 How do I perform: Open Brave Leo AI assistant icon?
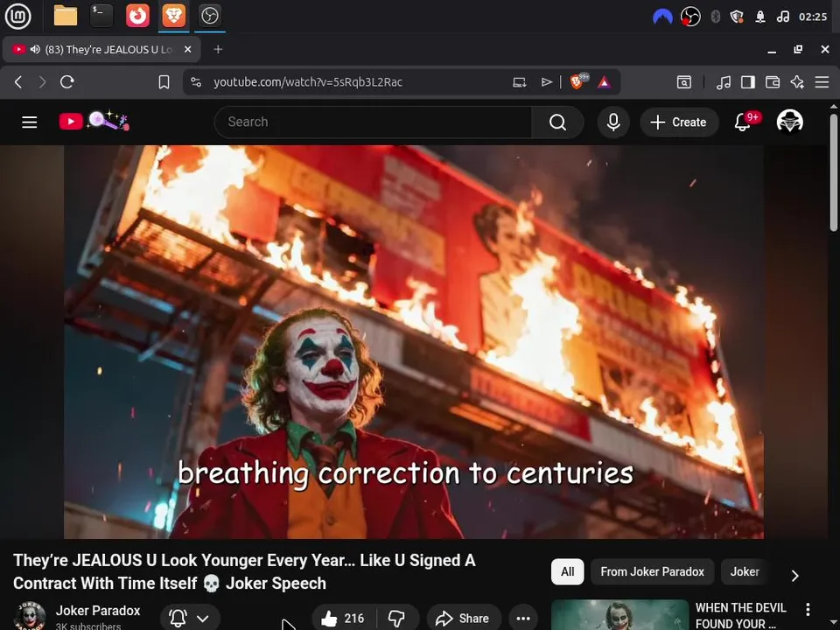[x=797, y=82]
